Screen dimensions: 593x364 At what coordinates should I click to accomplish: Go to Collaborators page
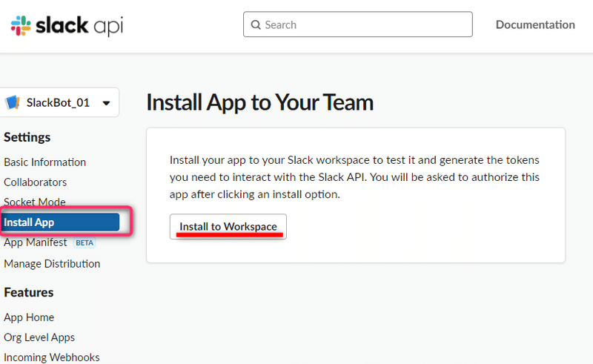(x=35, y=182)
